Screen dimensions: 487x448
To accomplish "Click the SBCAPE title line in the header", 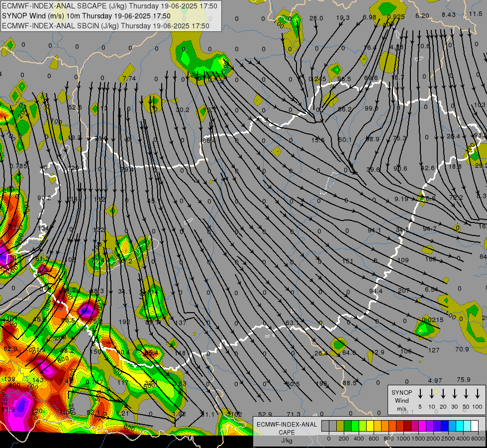I will (x=109, y=6).
